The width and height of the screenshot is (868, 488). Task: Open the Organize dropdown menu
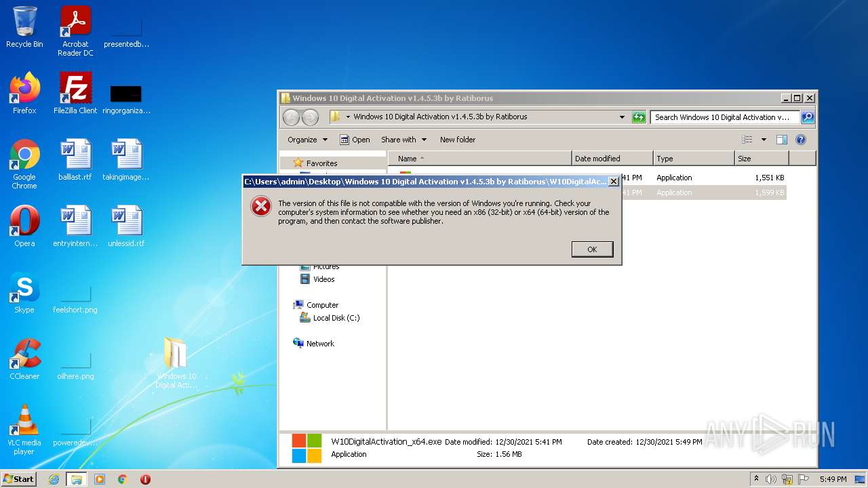coord(307,140)
